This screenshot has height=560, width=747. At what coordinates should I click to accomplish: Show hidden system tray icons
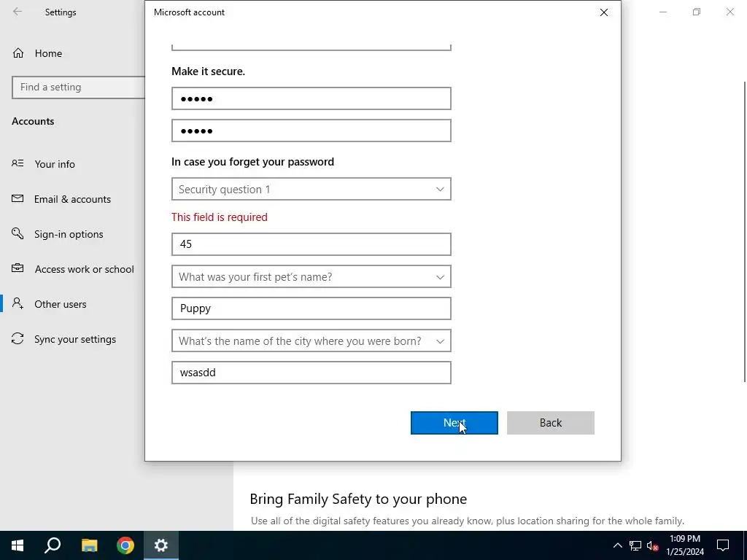(x=617, y=545)
